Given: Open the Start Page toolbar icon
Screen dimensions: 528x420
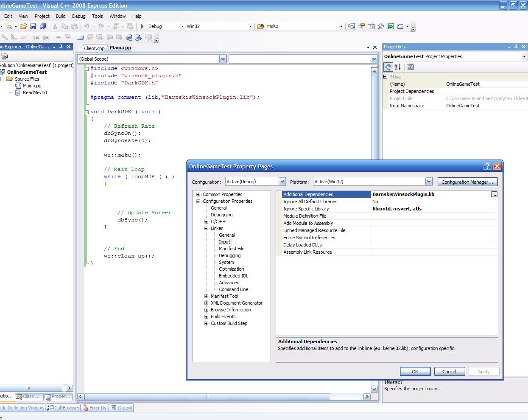Looking at the screenshot, I should (x=391, y=26).
